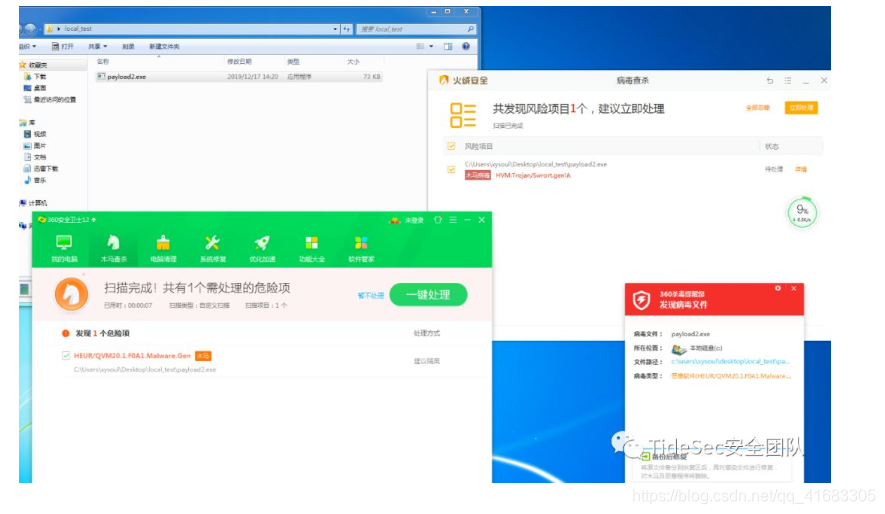
Task: Click 打开 toolbar button in Explorer
Action: [63, 46]
